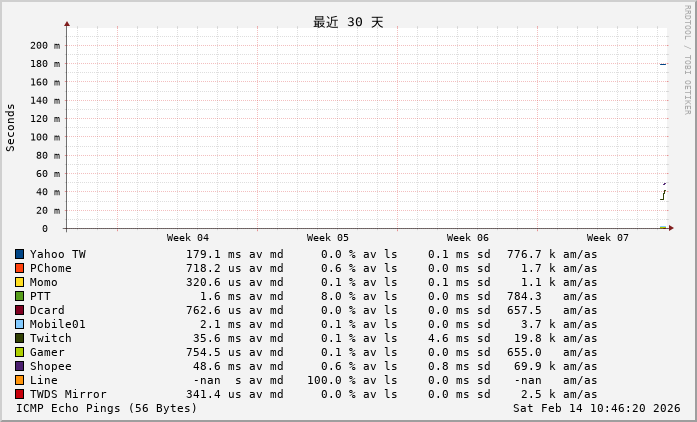Screen dimensions: 697x422
Task: Click the Week 06 x-axis label
Action: [467, 238]
